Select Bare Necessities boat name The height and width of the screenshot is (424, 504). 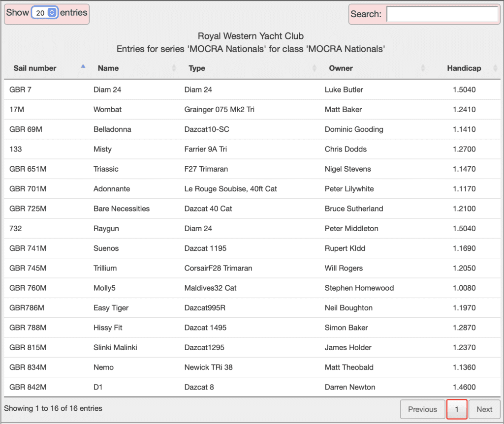122,209
